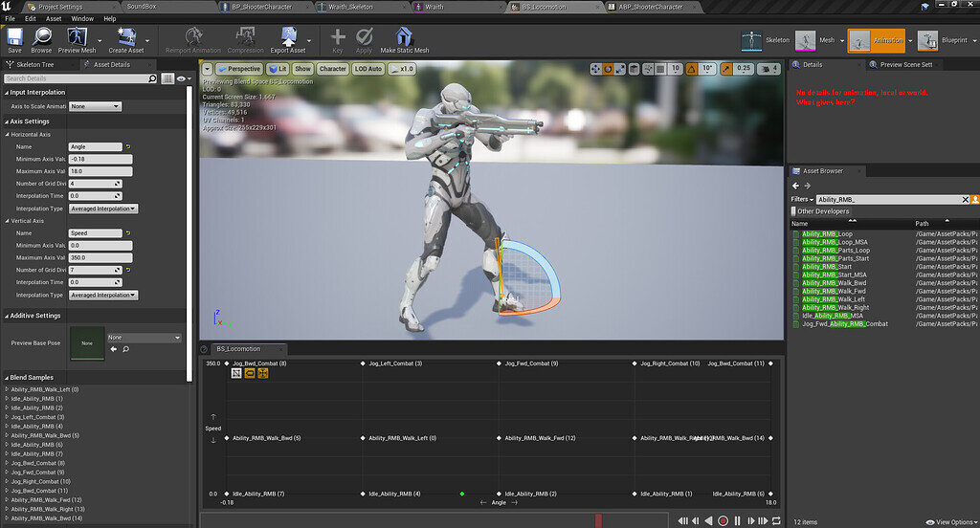Click the Maximum Axis Value 350.0 field
Screen dimensions: 980x528
pos(100,257)
